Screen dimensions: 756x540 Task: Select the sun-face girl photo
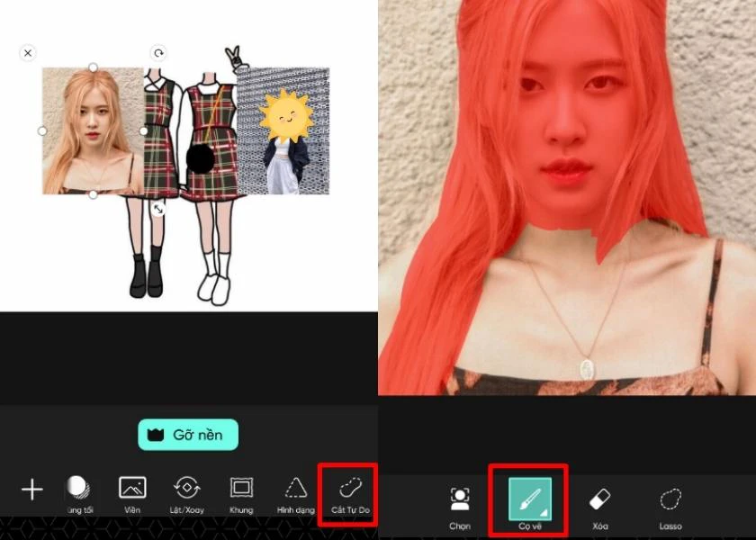click(283, 131)
